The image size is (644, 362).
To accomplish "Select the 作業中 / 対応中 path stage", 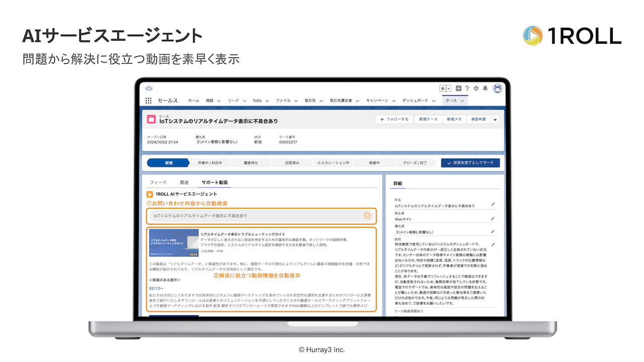I will point(210,163).
